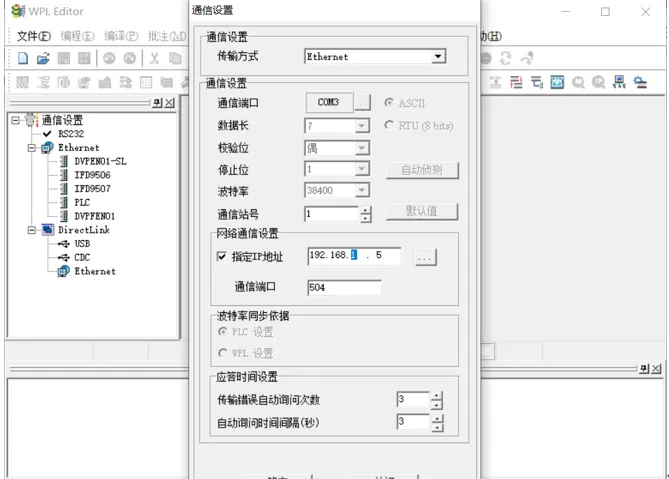Click the Open folder icon in toolbar
The height and width of the screenshot is (479, 669).
pos(43,58)
